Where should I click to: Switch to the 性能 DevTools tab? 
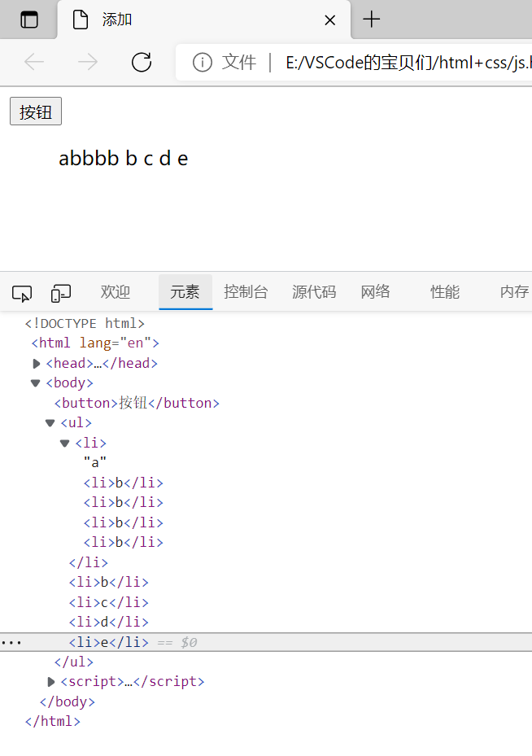pyautogui.click(x=445, y=291)
